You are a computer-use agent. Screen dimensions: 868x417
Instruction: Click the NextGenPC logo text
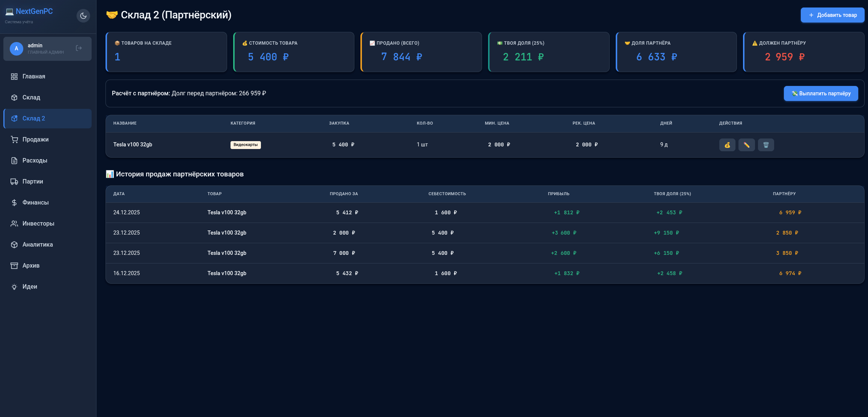(x=34, y=11)
